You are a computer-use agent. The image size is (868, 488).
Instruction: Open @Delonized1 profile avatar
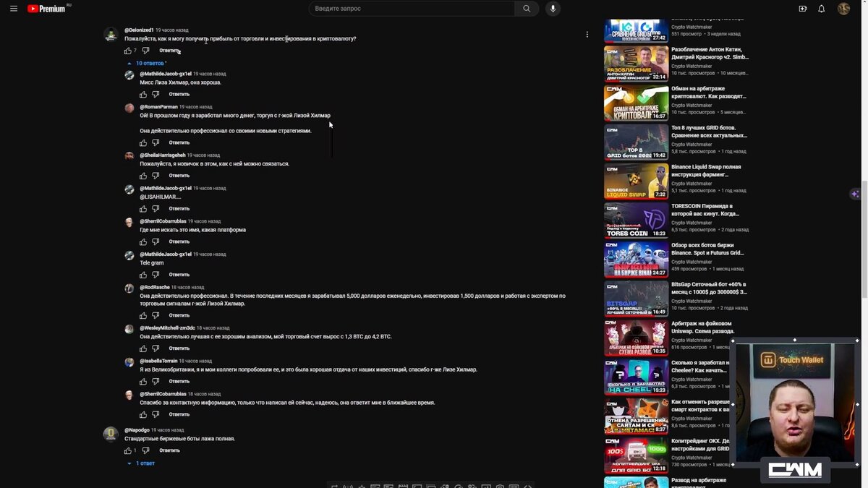[x=111, y=34]
